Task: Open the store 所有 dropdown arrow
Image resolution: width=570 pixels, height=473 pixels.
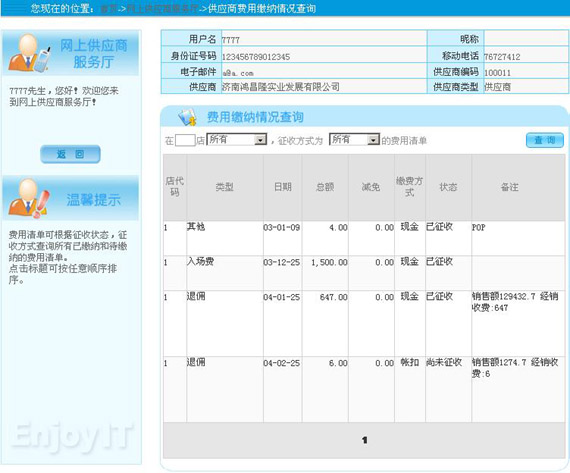Action: [260, 140]
